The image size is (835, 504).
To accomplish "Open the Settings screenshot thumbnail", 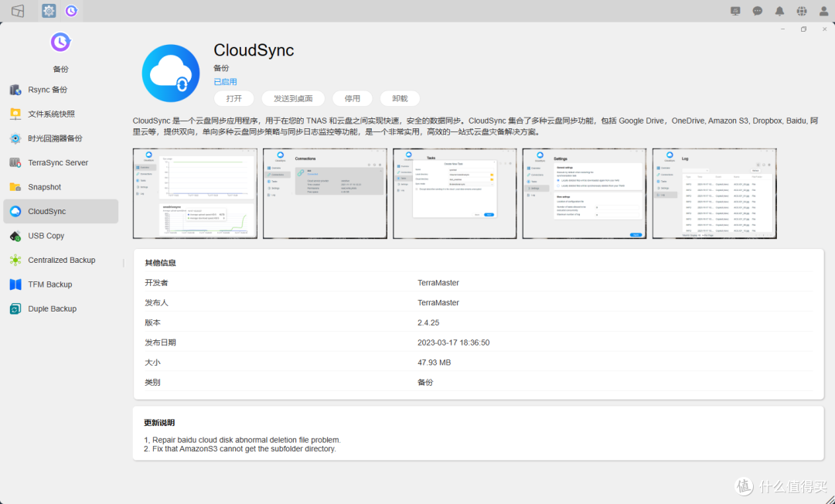I will (x=584, y=194).
